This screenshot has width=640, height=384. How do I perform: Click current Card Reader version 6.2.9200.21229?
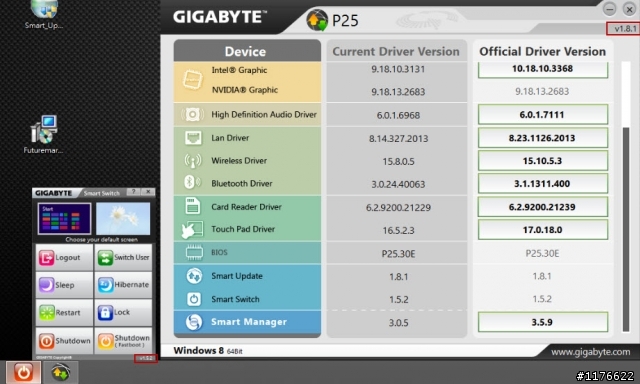(x=398, y=208)
